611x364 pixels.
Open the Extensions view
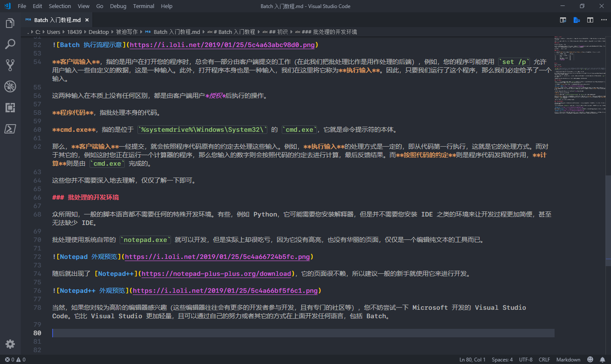pos(10,108)
